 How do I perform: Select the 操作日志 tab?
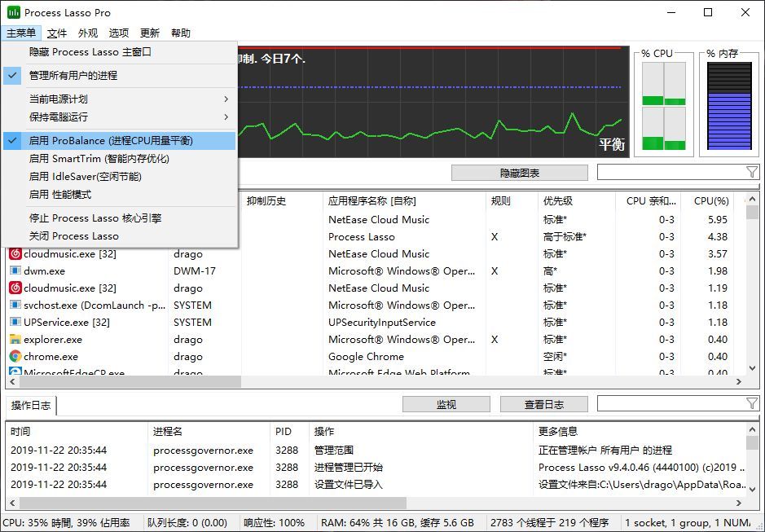[31, 406]
